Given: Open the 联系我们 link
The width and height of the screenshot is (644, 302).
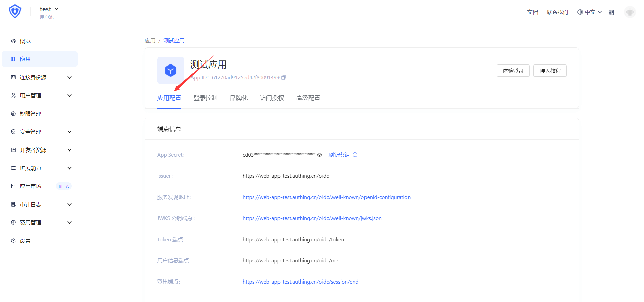Looking at the screenshot, I should click(558, 12).
